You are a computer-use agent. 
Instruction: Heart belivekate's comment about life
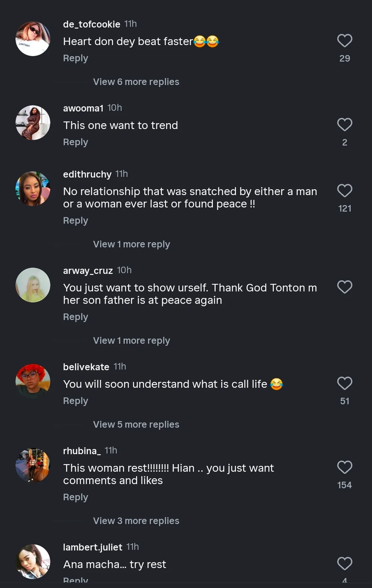coord(344,383)
